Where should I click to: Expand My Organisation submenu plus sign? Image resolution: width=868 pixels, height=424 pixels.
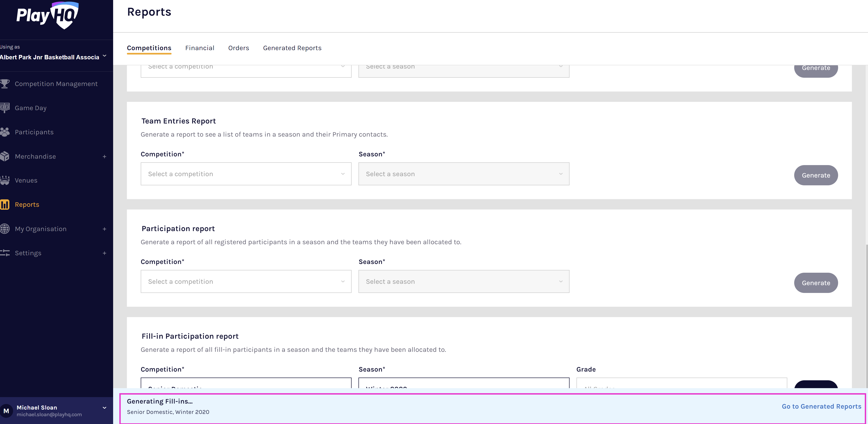coord(104,229)
